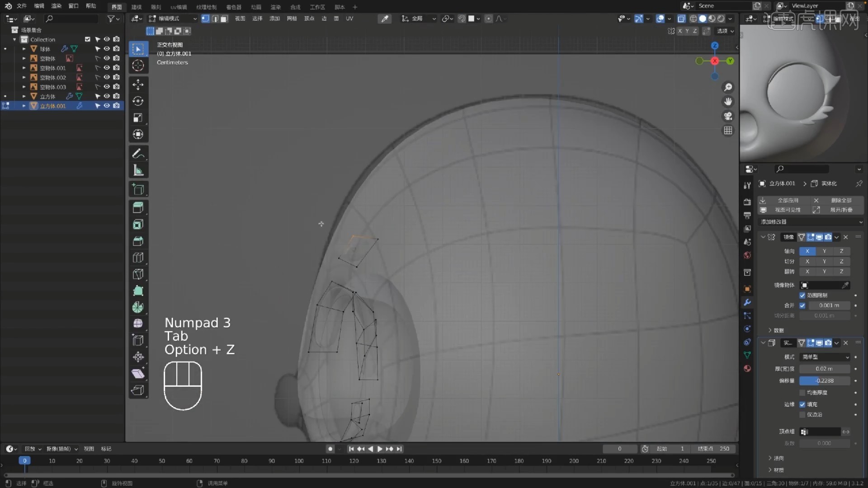Expand the 立方体 object in outliner
The width and height of the screenshot is (868, 488).
(24, 96)
